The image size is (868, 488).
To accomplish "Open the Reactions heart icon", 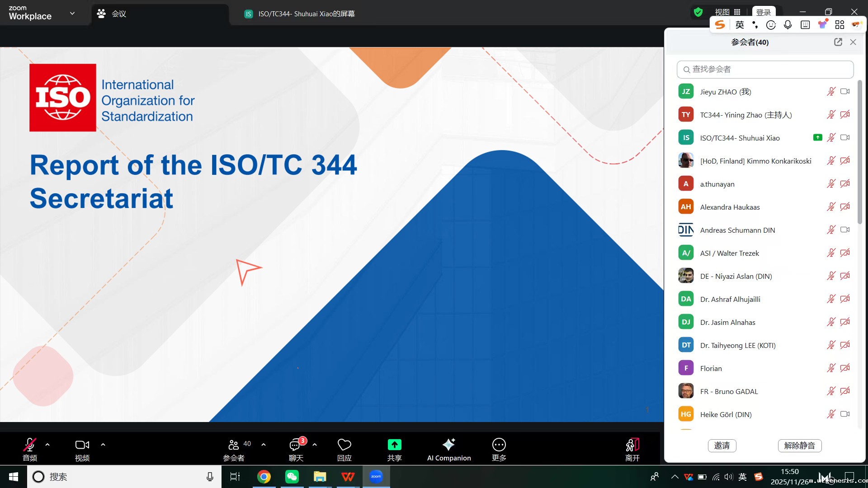I will (344, 445).
